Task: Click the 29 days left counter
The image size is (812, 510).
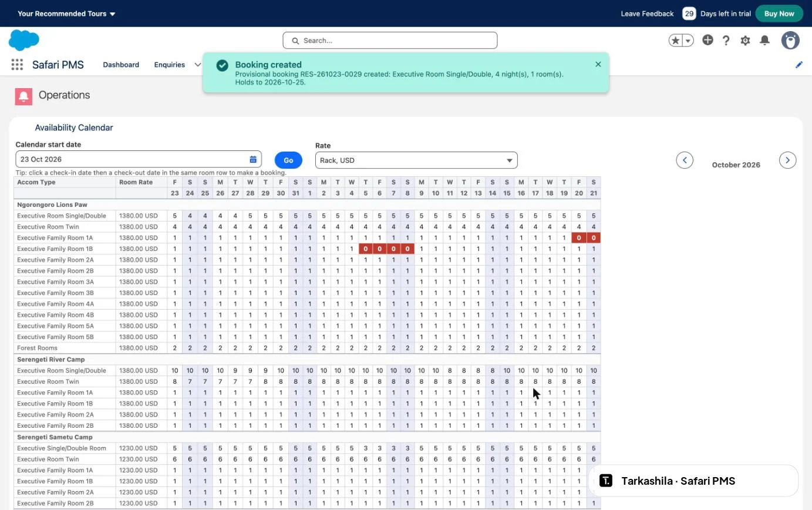Action: tap(689, 14)
